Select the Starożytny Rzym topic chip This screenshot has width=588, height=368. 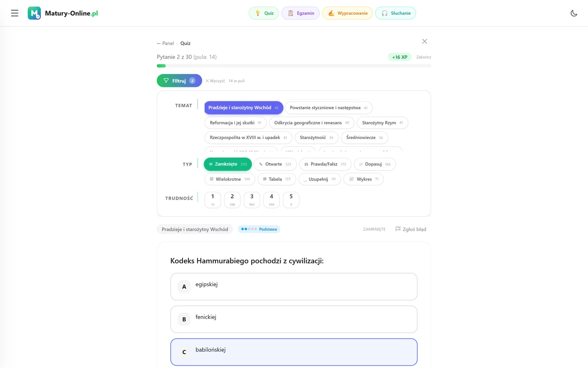point(383,123)
